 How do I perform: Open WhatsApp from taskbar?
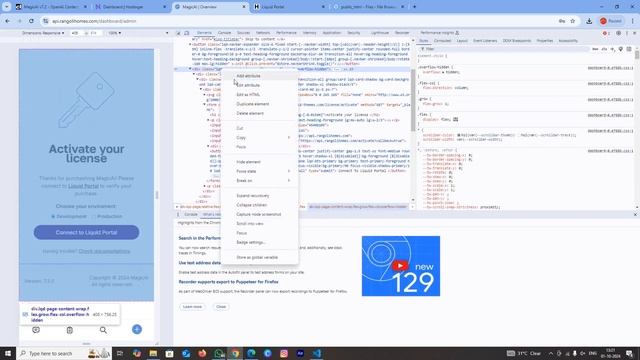point(218,353)
